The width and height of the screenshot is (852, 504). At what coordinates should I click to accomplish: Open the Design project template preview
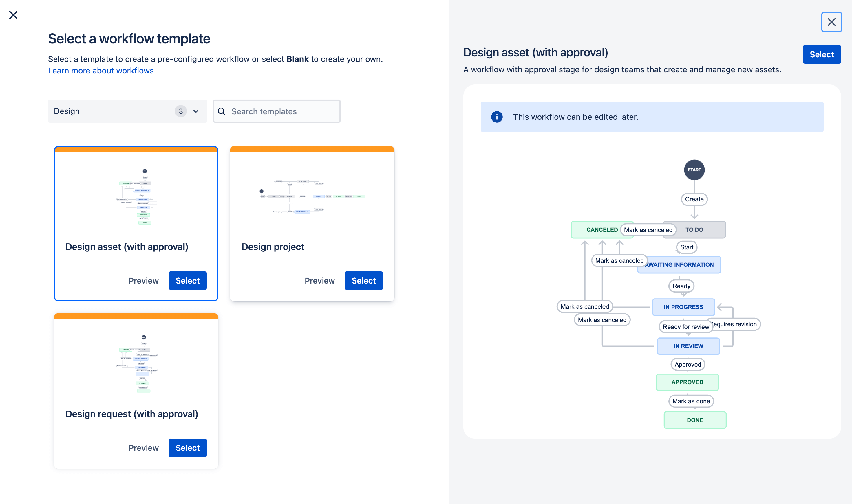tap(319, 280)
